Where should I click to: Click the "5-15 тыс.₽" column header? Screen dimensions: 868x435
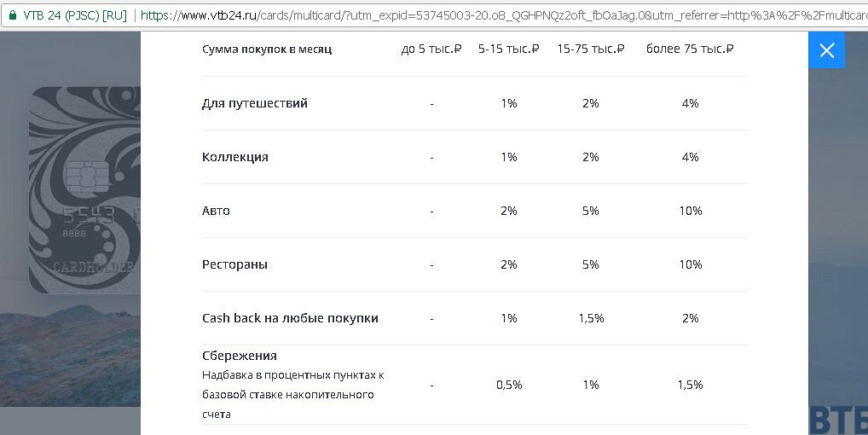click(509, 49)
